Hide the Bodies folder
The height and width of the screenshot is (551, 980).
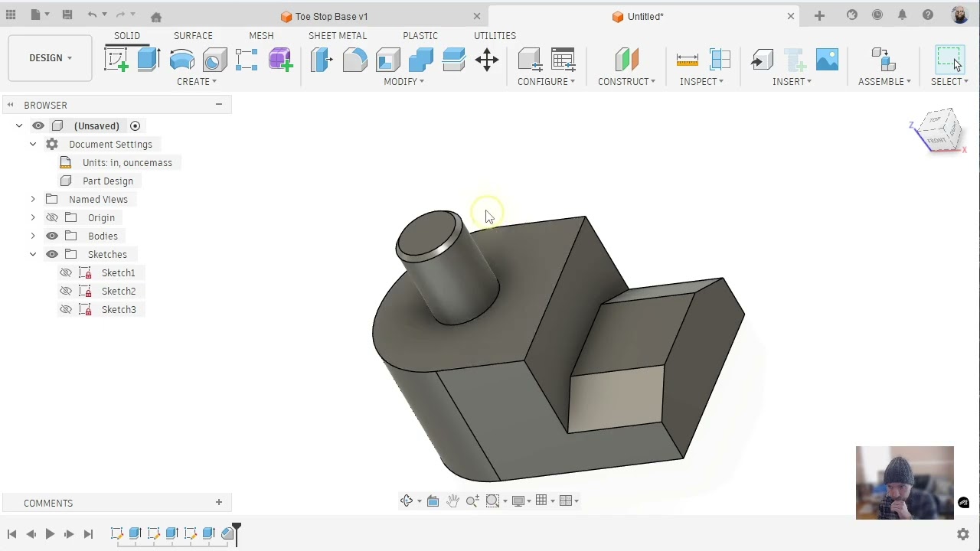52,236
